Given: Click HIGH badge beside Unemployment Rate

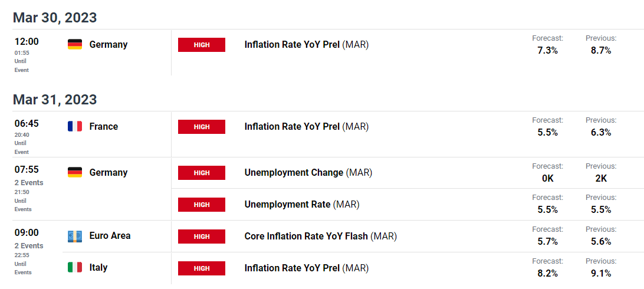Looking at the screenshot, I should click(x=202, y=205).
